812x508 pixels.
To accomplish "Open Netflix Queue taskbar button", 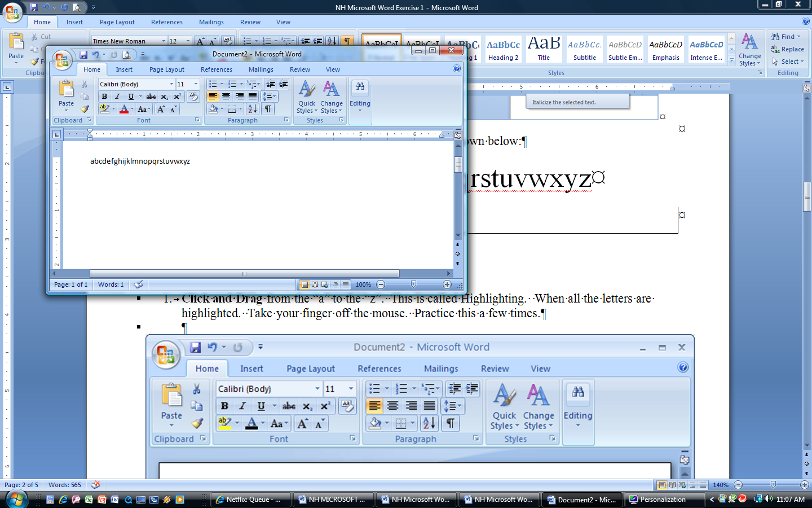I will click(252, 500).
